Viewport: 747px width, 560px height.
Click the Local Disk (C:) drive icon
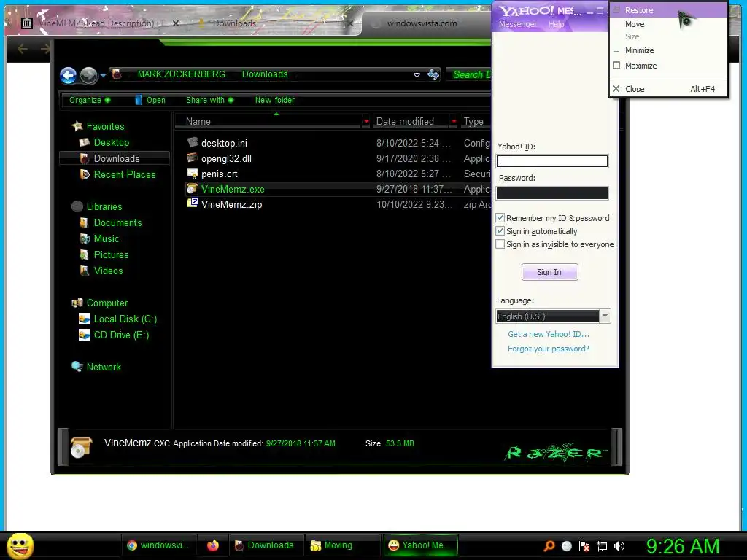[85, 319]
